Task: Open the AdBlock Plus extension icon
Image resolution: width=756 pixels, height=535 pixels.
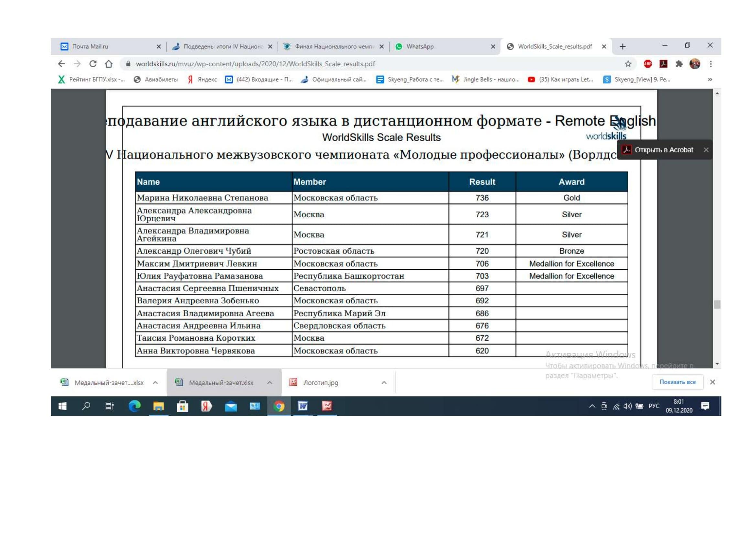Action: [x=647, y=64]
